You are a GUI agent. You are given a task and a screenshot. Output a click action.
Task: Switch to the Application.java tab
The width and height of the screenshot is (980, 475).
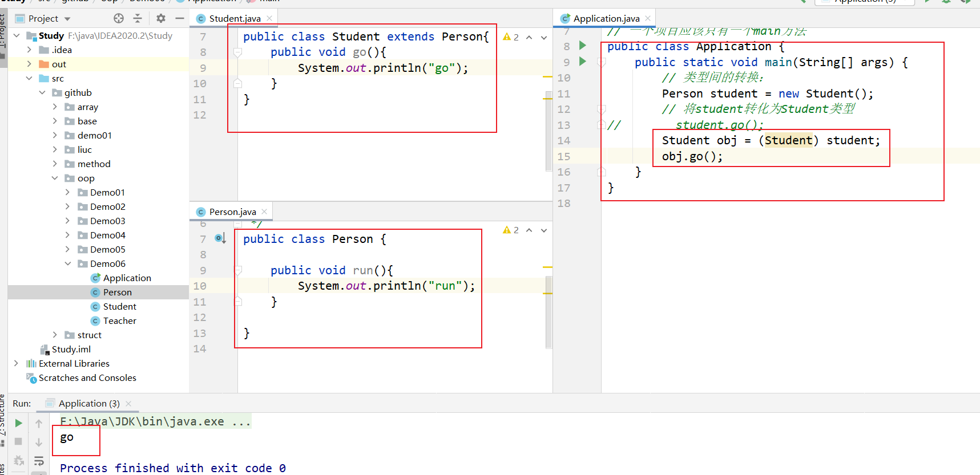[x=606, y=18]
